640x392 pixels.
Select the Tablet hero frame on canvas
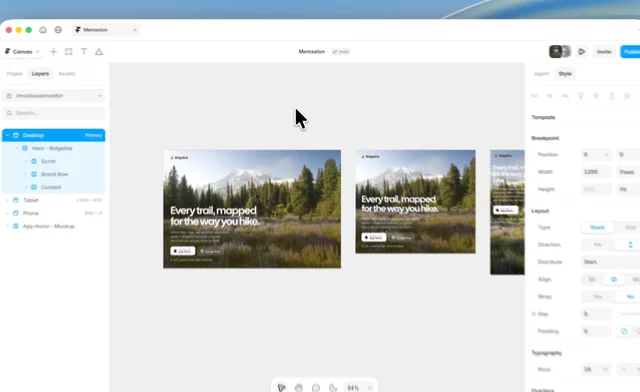click(416, 202)
